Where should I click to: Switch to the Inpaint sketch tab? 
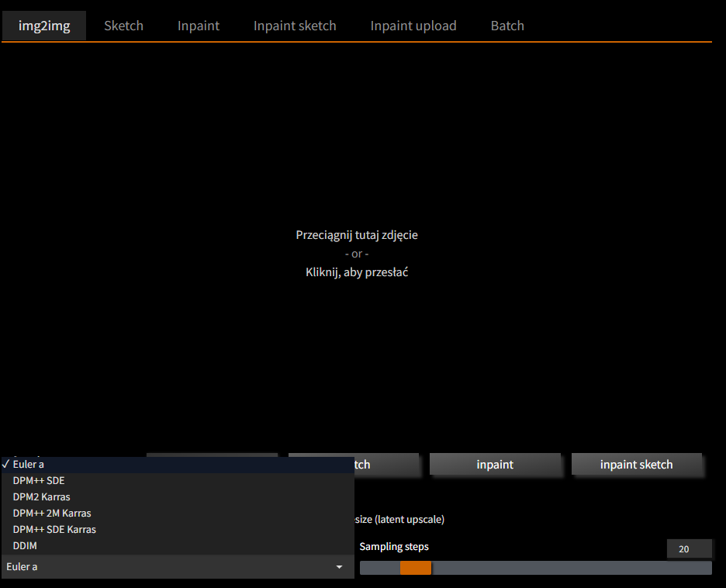[x=295, y=25]
